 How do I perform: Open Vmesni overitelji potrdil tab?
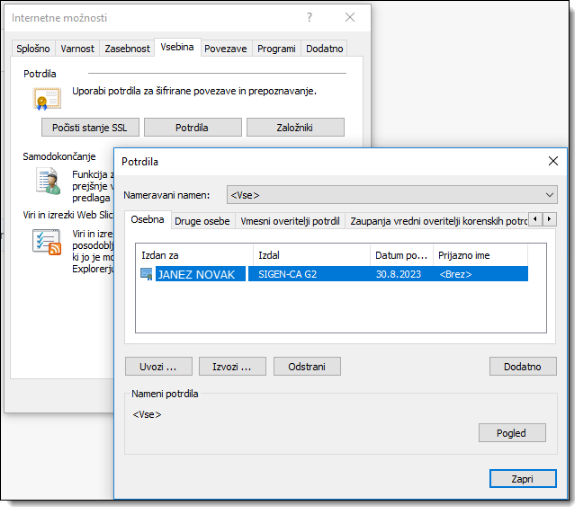[290, 221]
